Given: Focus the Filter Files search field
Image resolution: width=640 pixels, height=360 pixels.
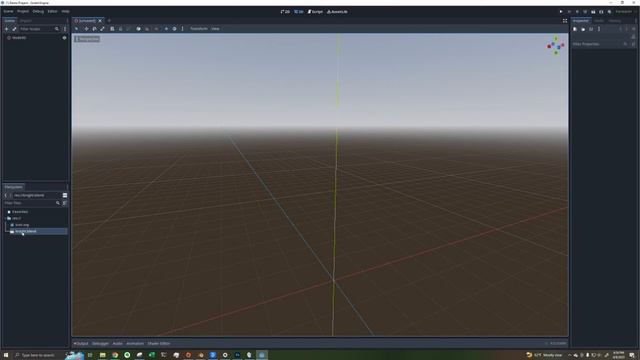Looking at the screenshot, I should click(32, 203).
